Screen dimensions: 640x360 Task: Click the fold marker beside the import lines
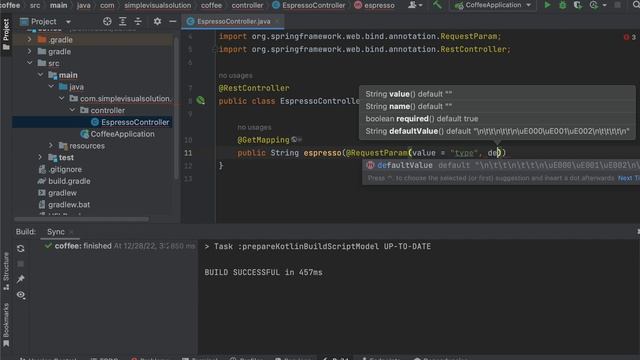pos(214,49)
